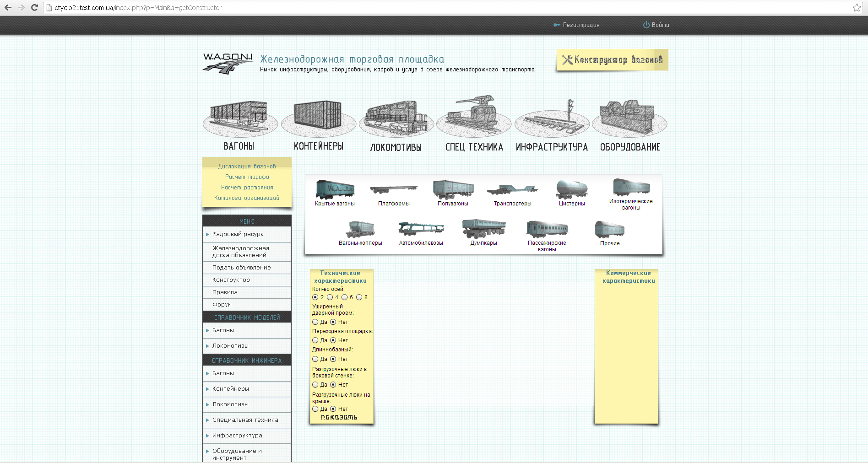Choose Да for Переходная площадка
868x463 pixels.
click(315, 340)
